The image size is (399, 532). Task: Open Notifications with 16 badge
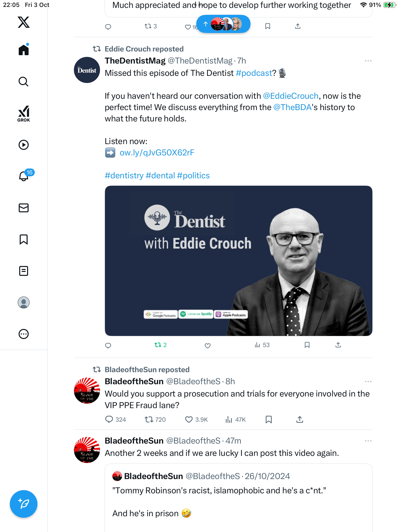pos(24,176)
